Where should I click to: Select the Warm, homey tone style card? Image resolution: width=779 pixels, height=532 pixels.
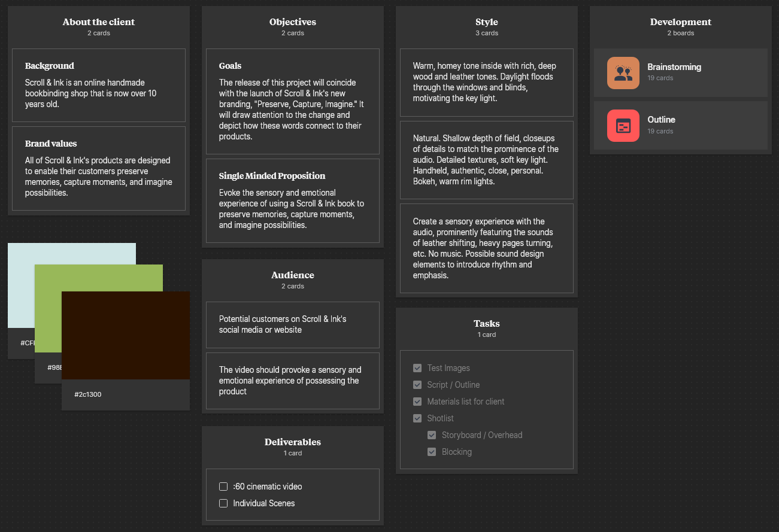point(487,83)
